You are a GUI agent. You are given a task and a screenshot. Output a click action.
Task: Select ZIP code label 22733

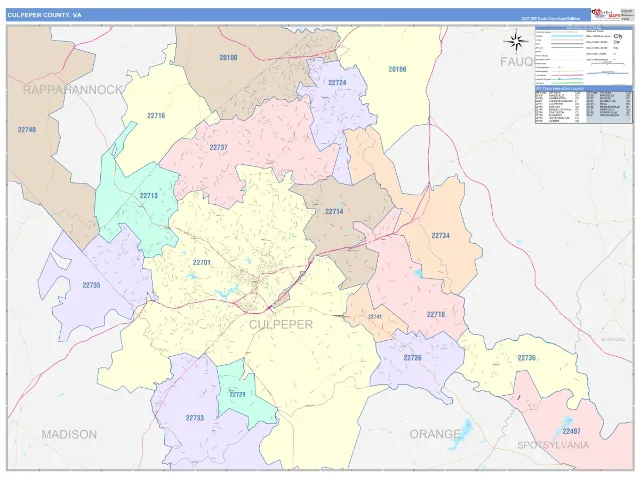[195, 418]
